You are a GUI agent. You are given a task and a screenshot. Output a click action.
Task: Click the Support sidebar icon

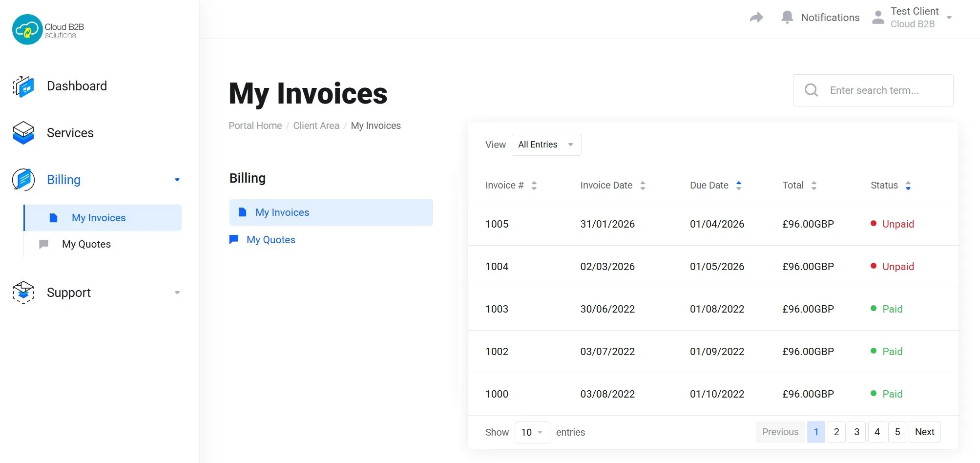(23, 293)
